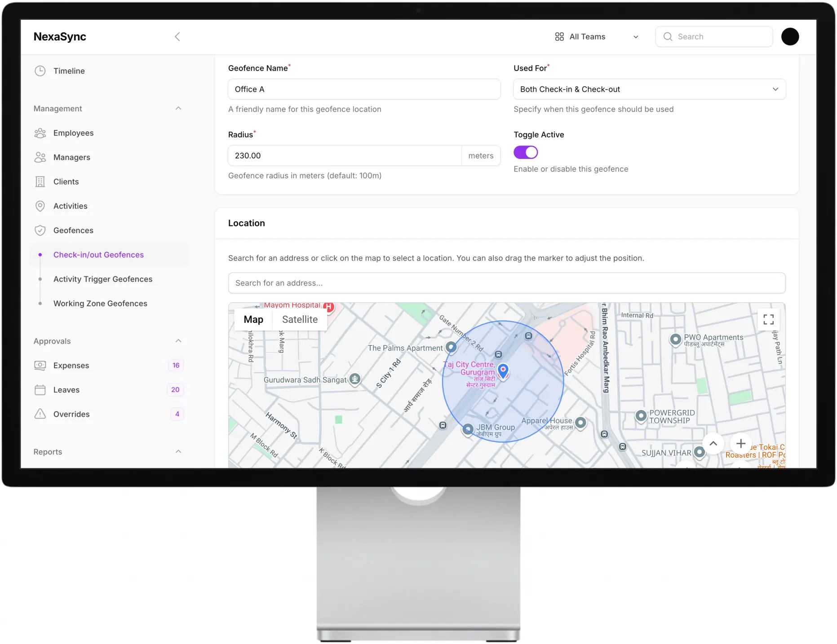The width and height of the screenshot is (837, 644).
Task: Select the Check-in/out Geofences item
Action: (98, 255)
